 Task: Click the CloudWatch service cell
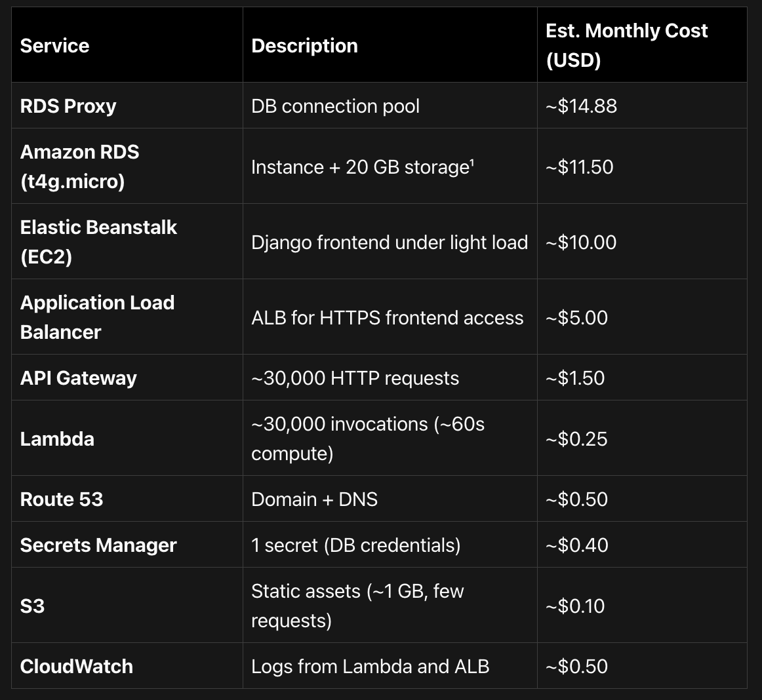[77, 666]
